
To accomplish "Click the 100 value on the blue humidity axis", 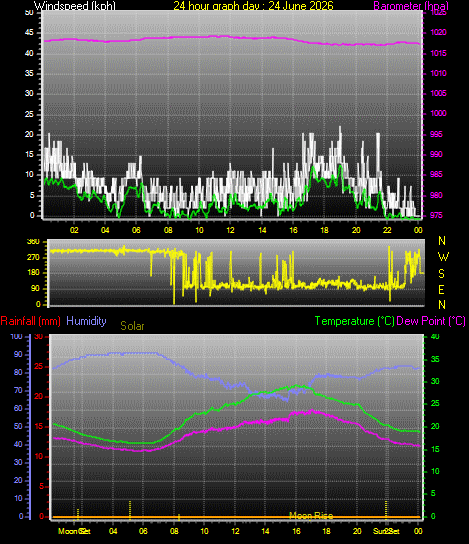I will pos(16,337).
